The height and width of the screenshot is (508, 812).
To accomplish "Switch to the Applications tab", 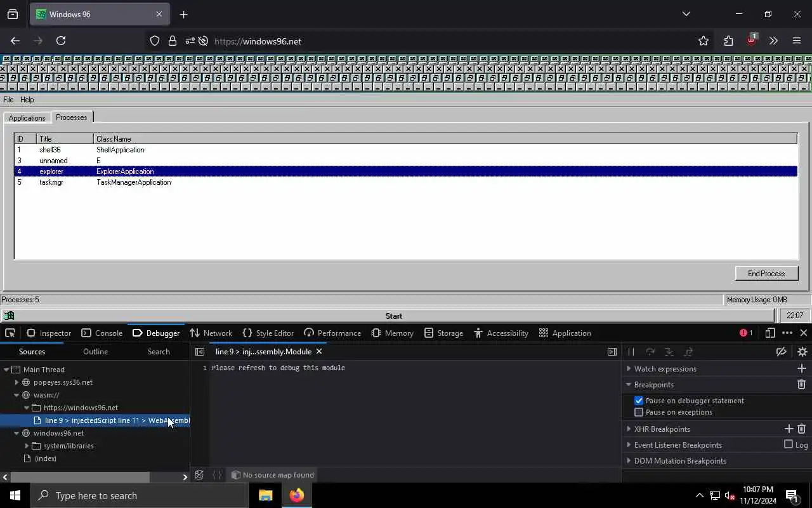I will (27, 118).
